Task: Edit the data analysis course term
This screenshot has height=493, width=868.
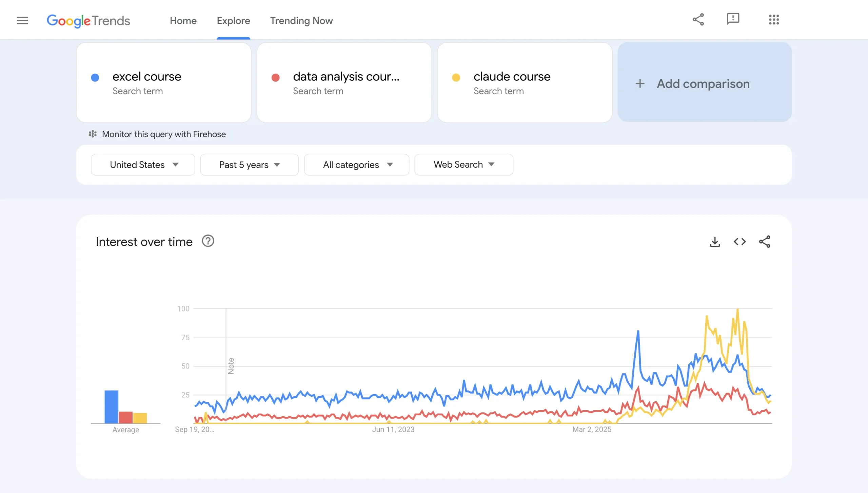Action: tap(344, 82)
